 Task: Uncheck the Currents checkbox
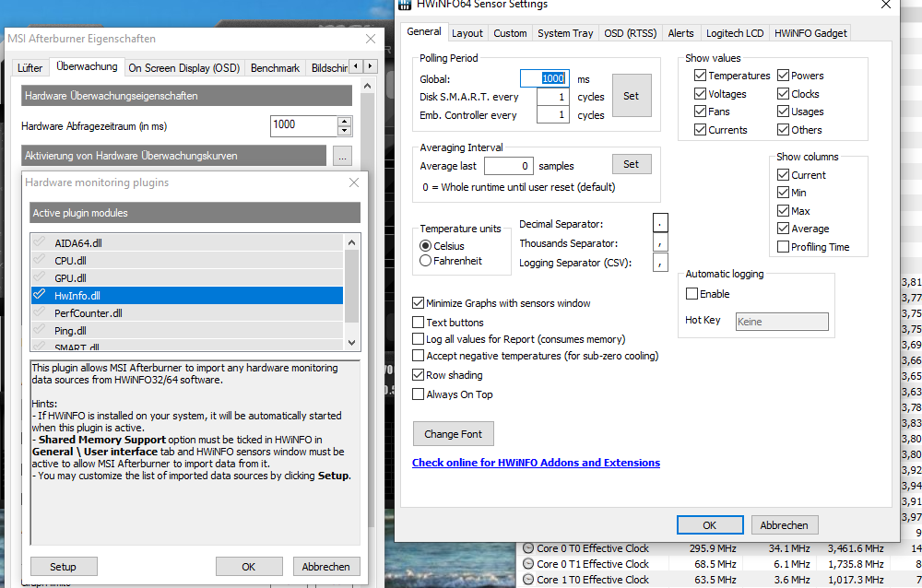click(x=700, y=129)
